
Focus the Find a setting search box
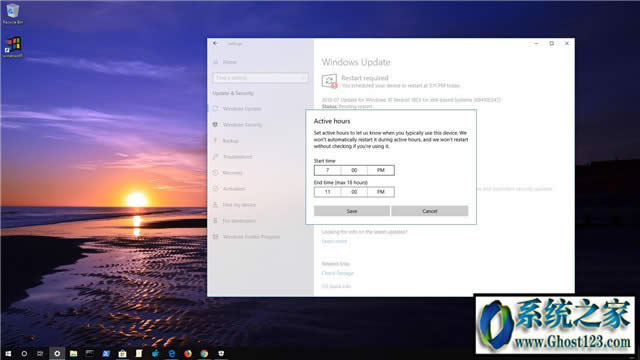(260, 78)
